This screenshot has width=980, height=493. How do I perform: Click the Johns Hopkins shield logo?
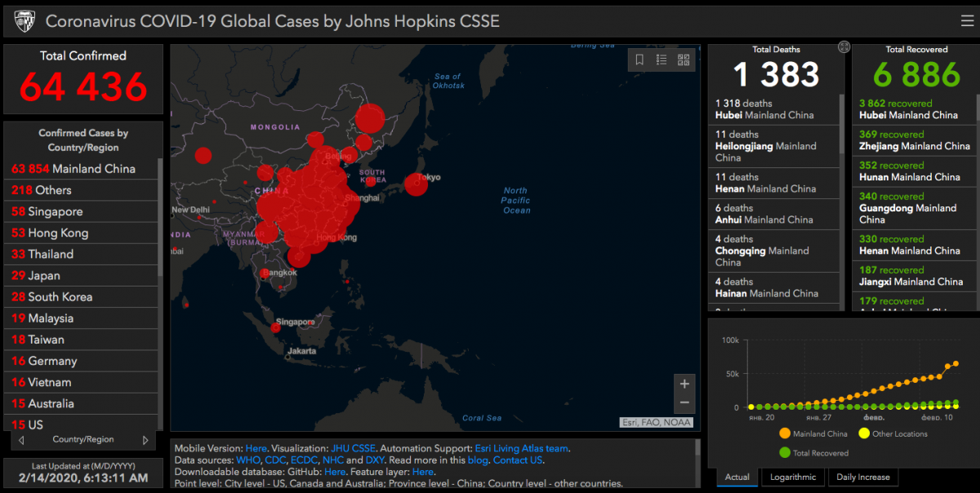click(23, 21)
